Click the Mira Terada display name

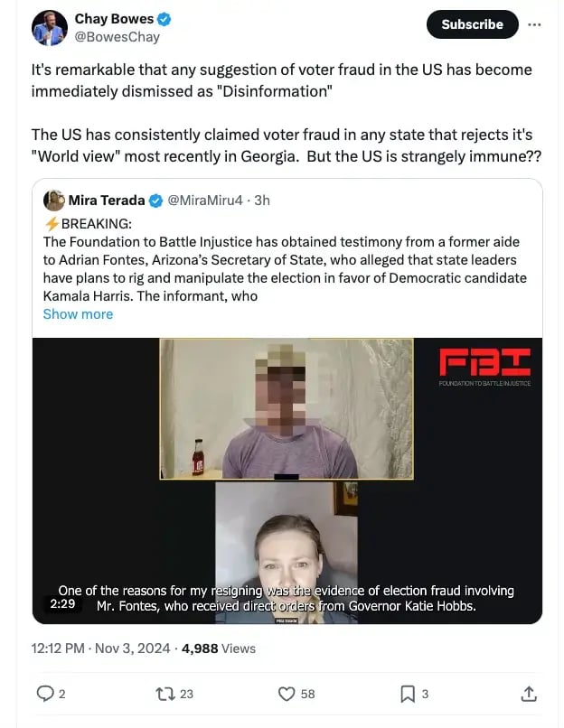107,201
